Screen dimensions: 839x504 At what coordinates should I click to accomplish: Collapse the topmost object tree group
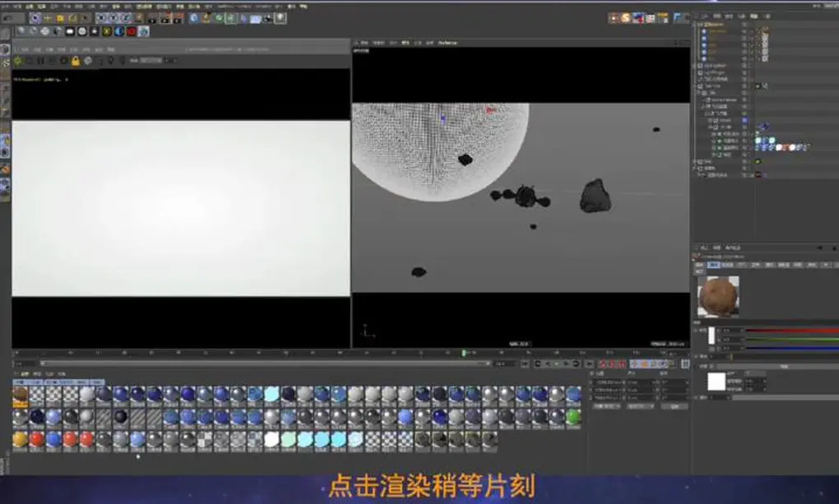[695, 25]
